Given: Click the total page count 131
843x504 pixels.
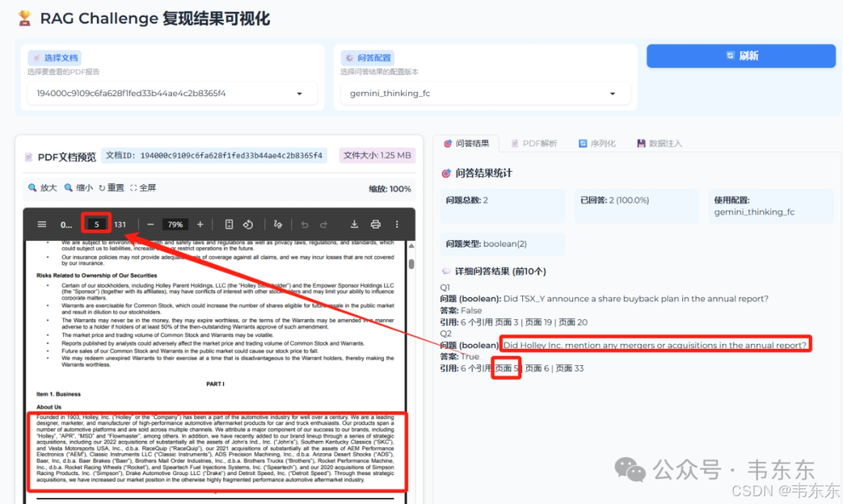Looking at the screenshot, I should click(120, 225).
